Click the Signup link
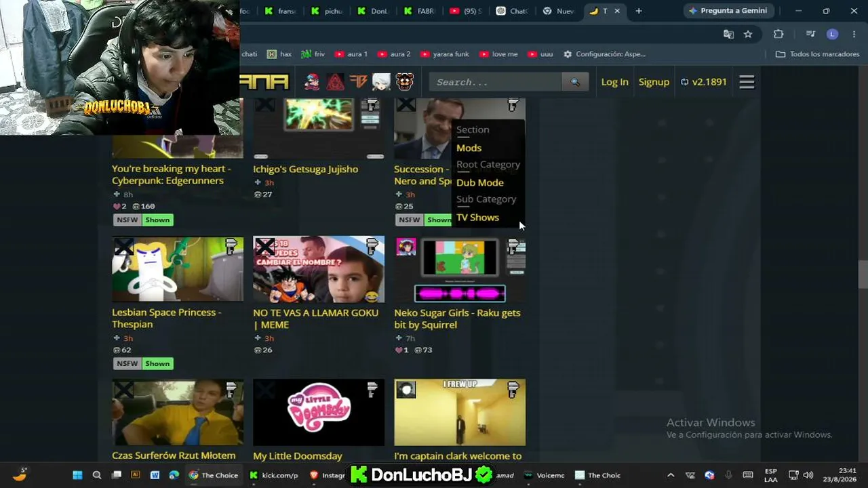 pos(654,82)
